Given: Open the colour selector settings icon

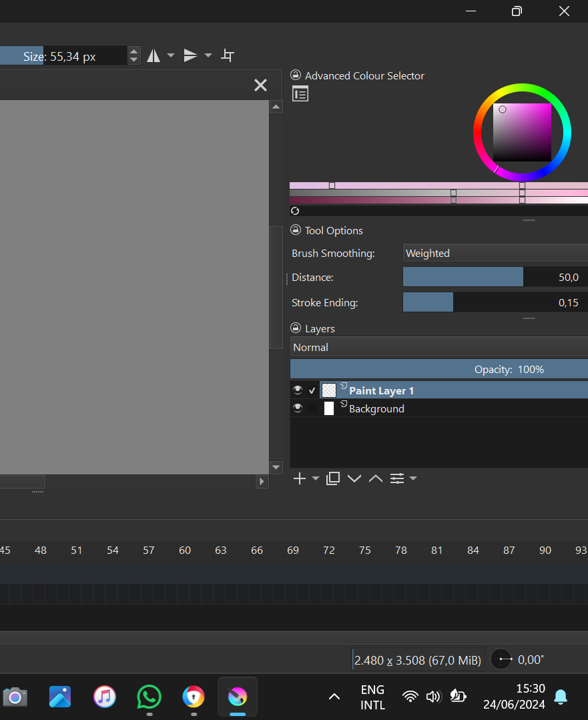Looking at the screenshot, I should [x=300, y=95].
